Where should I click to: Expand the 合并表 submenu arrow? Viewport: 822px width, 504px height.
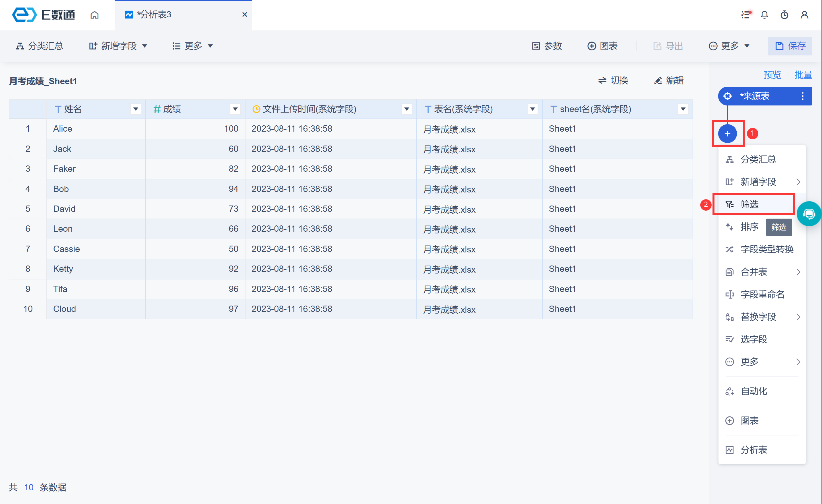[798, 272]
